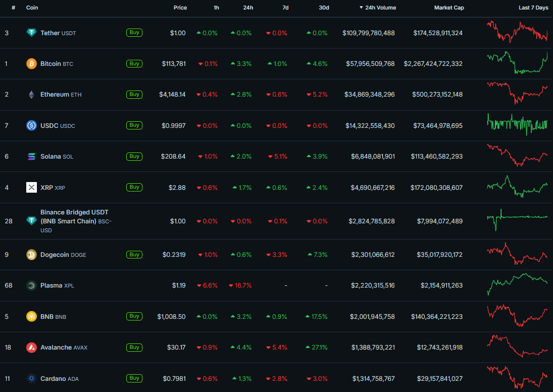Open the Solana SOL coin link
This screenshot has width=553, height=392.
(57, 156)
